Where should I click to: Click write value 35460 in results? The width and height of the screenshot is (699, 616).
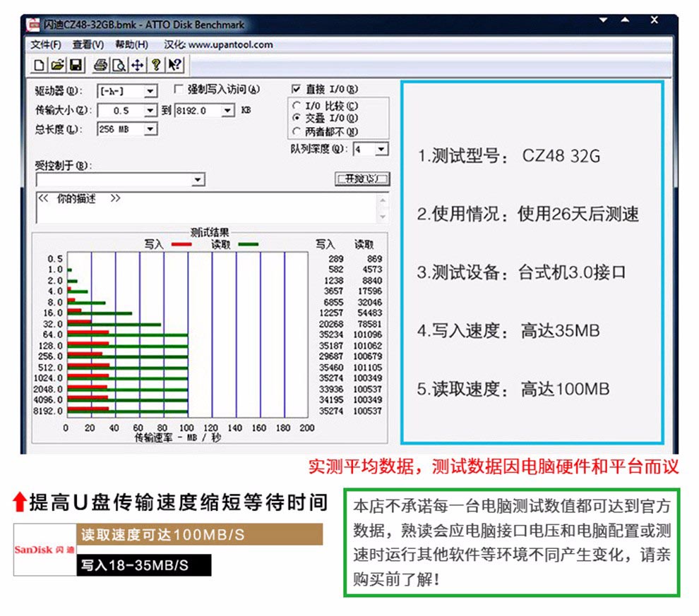pos(330,368)
